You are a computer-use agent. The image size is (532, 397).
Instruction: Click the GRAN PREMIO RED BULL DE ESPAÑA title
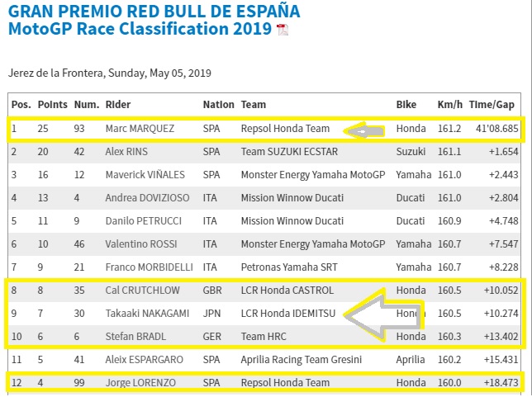pyautogui.click(x=154, y=12)
